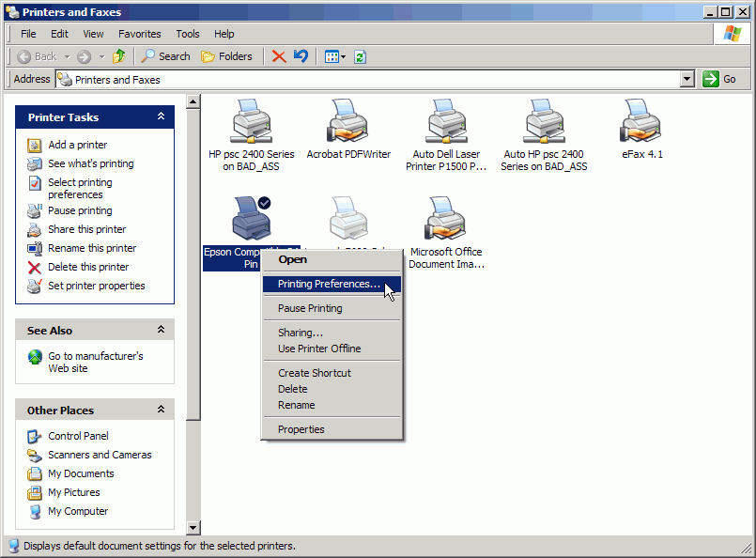Choose Rename in the context menu

332,405
